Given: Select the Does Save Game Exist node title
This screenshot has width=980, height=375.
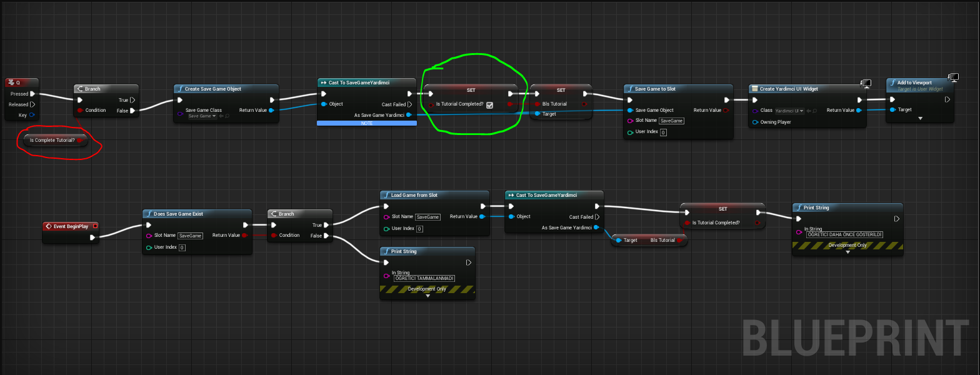Looking at the screenshot, I should coord(178,214).
